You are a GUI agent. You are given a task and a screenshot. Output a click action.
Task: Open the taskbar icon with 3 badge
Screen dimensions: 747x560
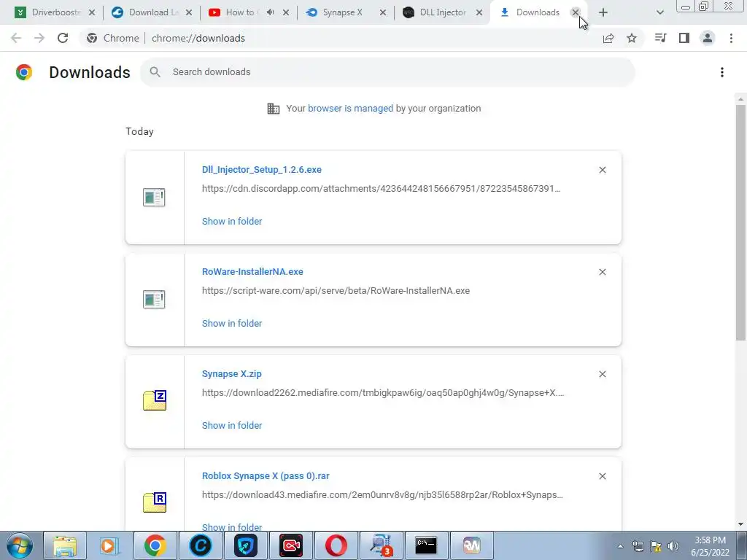click(381, 545)
